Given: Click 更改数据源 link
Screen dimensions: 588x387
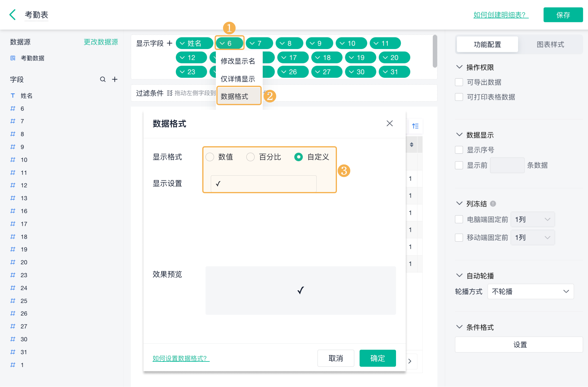Looking at the screenshot, I should click(101, 42).
